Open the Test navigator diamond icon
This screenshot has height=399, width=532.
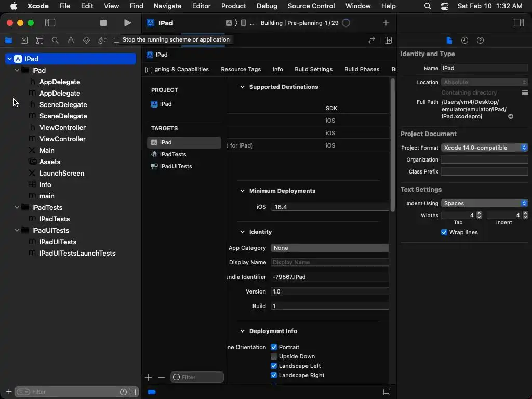point(87,41)
